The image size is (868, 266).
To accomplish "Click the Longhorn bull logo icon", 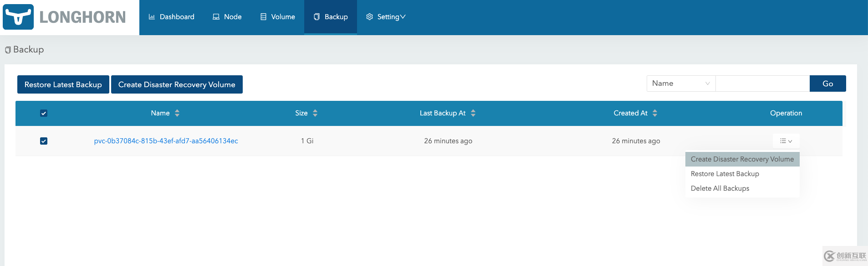I will (x=18, y=17).
